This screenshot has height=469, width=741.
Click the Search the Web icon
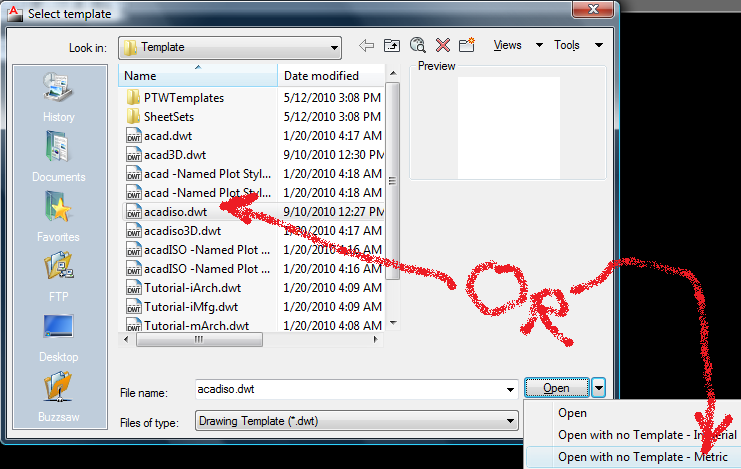click(417, 45)
